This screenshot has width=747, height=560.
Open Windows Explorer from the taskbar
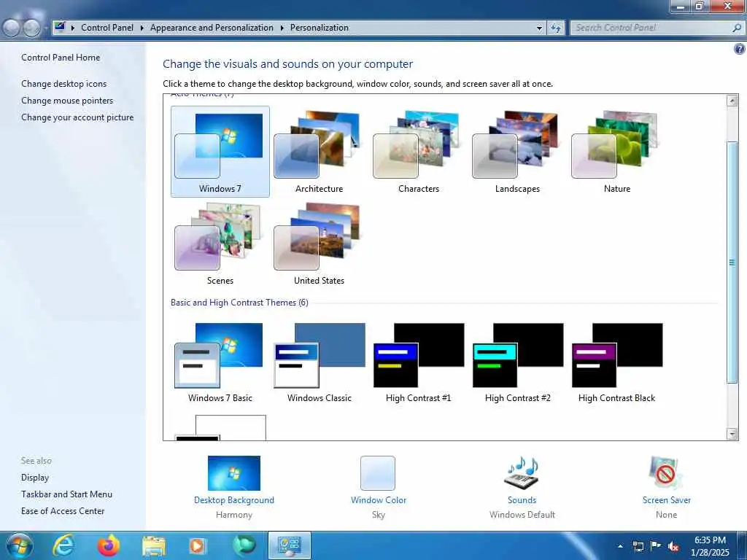(x=153, y=545)
